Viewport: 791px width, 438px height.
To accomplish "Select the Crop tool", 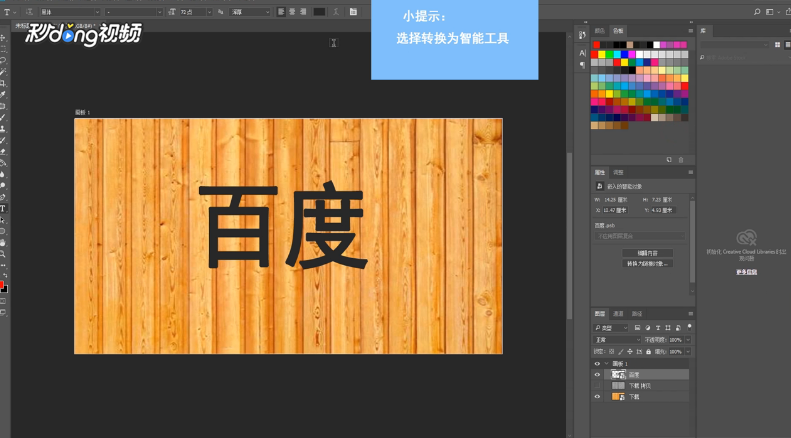I will click(x=3, y=83).
